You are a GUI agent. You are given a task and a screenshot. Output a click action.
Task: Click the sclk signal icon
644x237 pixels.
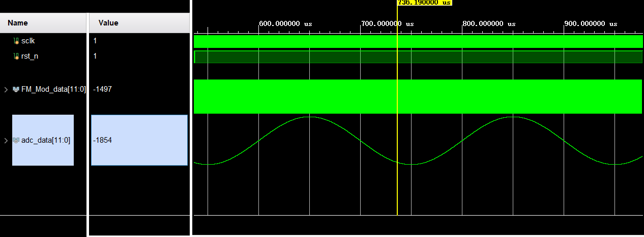point(16,41)
